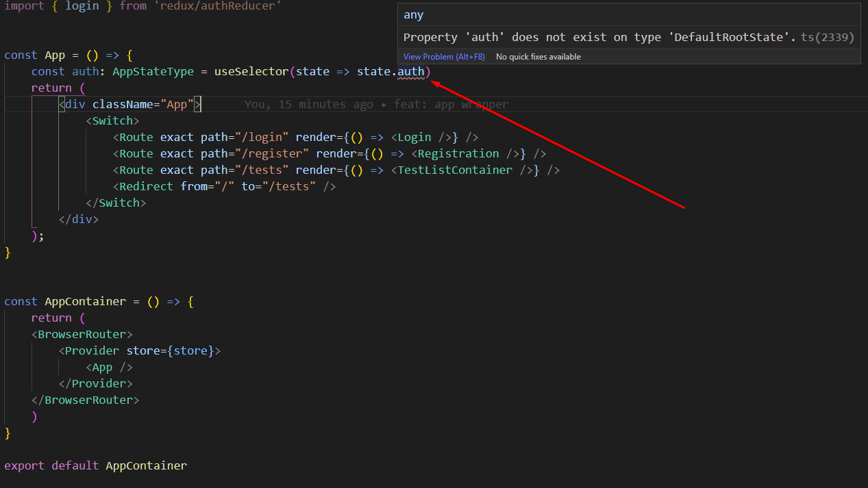
Task: Click the closing </BrowserRouter> tag
Action: tap(86, 400)
